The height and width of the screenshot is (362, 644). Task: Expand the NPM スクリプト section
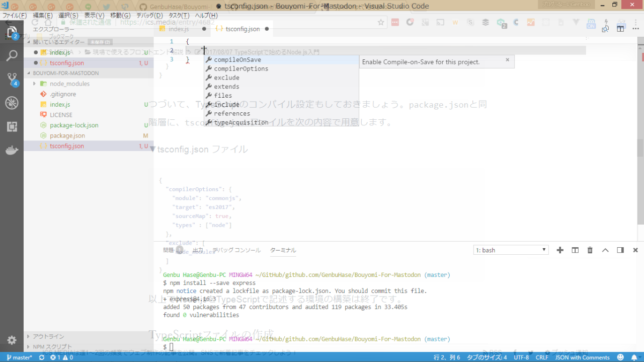click(x=52, y=347)
